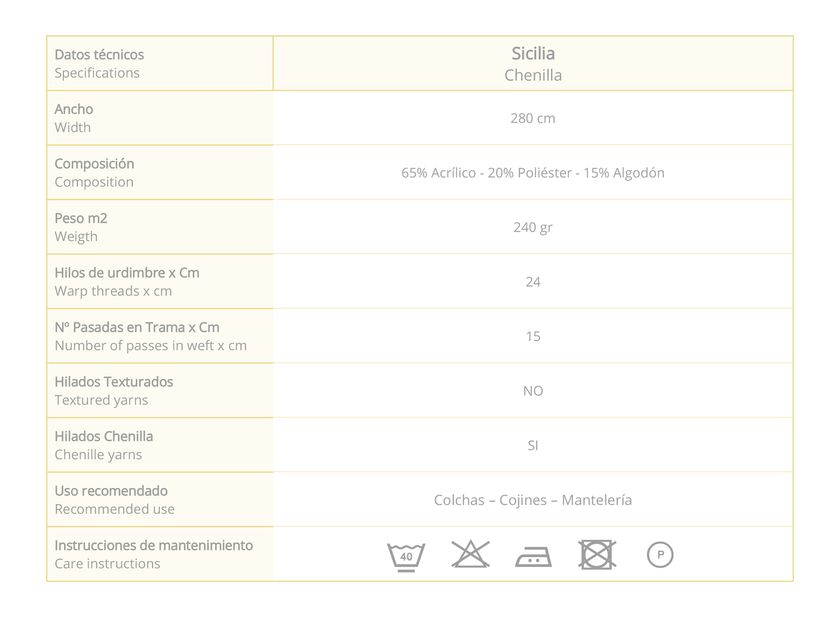Click the Colchas – Cojines – Mantelería text
Screen dimensions: 840x621
point(532,500)
